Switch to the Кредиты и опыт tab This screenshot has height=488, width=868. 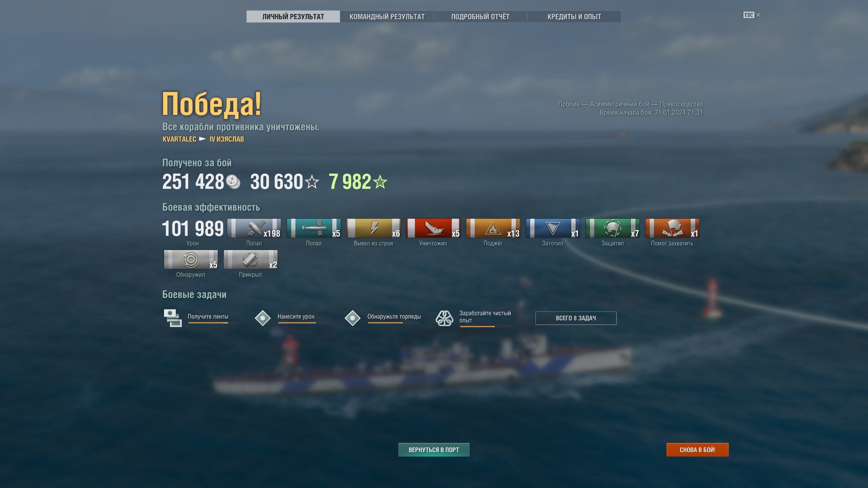pos(574,17)
